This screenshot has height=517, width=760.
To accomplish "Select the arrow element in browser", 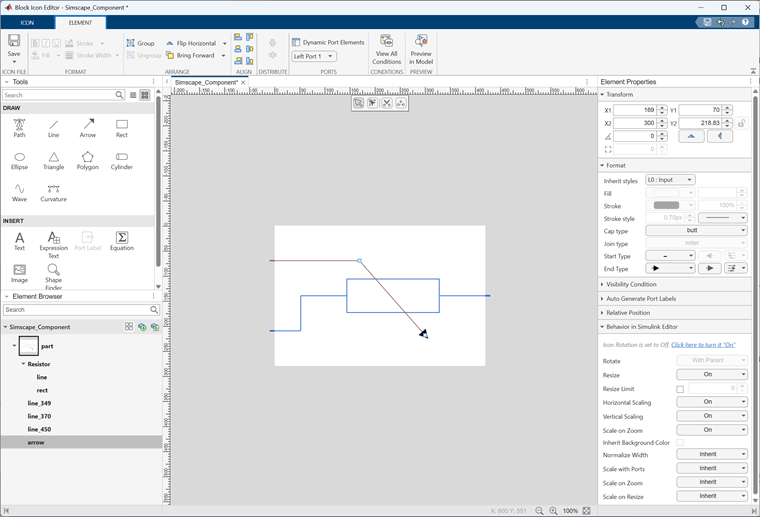I will coord(36,442).
